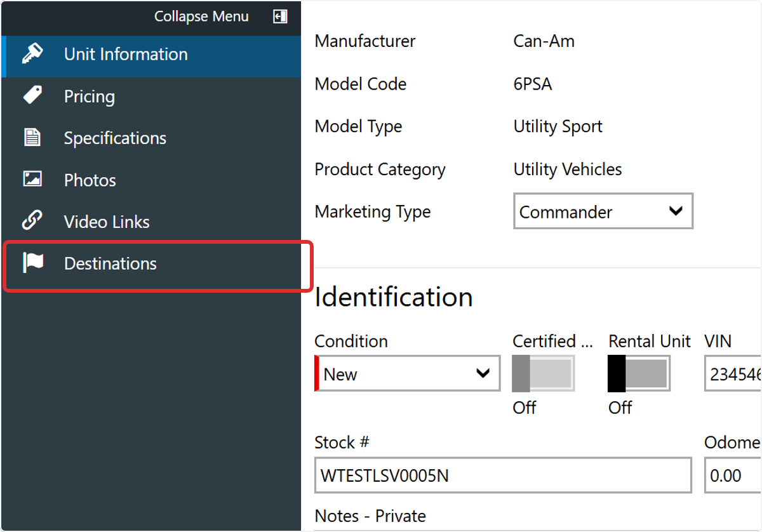The width and height of the screenshot is (762, 532).
Task: Click the VIN text field
Action: tap(733, 373)
